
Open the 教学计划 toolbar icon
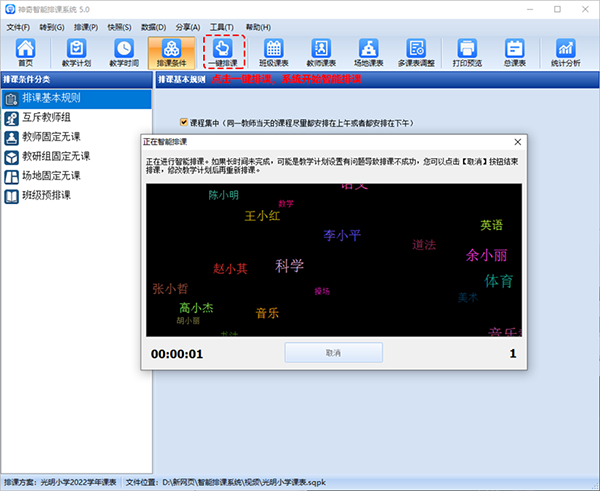pos(77,52)
